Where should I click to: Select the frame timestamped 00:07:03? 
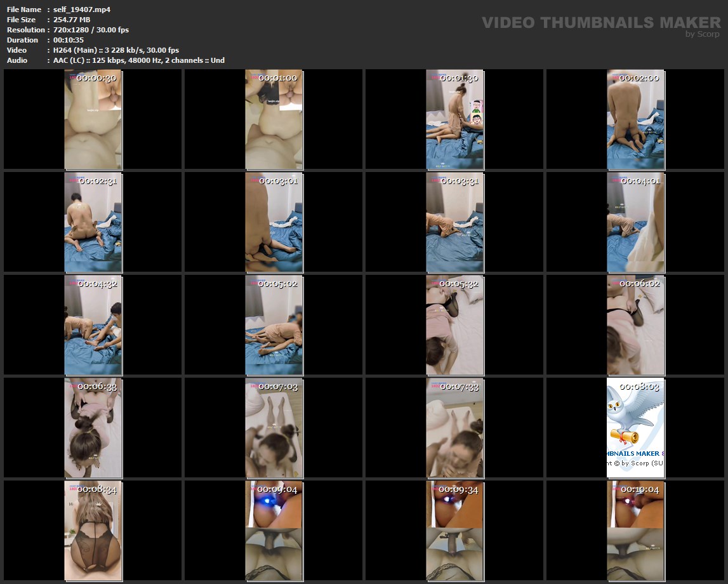coord(274,428)
